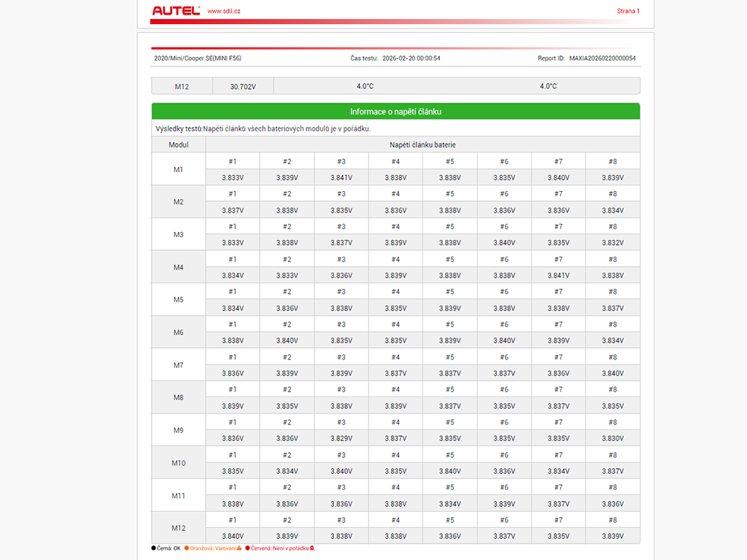Click the black OK legend dot
Screen dimensions: 747x560
tap(154, 548)
